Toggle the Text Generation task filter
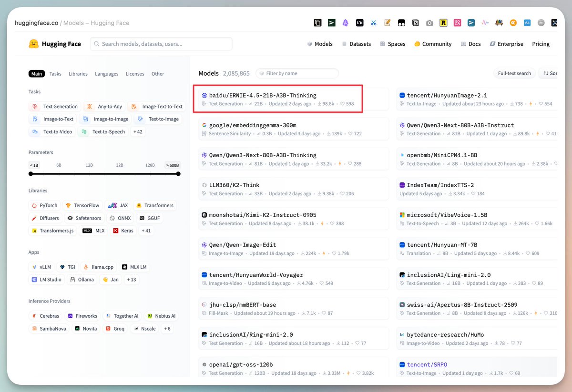This screenshot has width=572, height=392. 54,107
